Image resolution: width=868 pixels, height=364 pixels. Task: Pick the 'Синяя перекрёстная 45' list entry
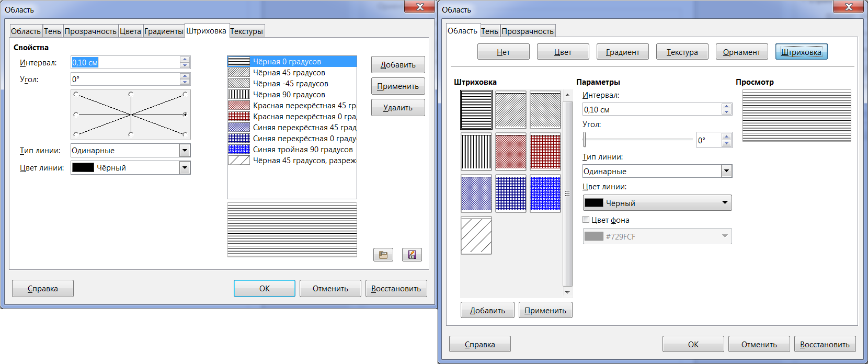pyautogui.click(x=303, y=128)
